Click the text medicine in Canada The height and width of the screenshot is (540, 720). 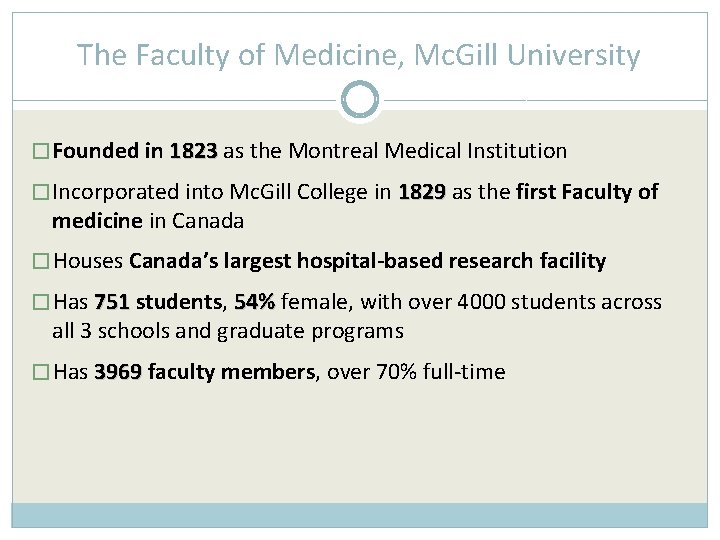[x=148, y=221]
